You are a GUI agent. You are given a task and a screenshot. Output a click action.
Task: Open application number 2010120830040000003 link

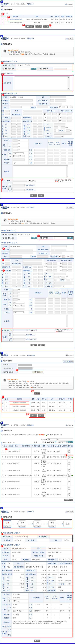(16, 19)
